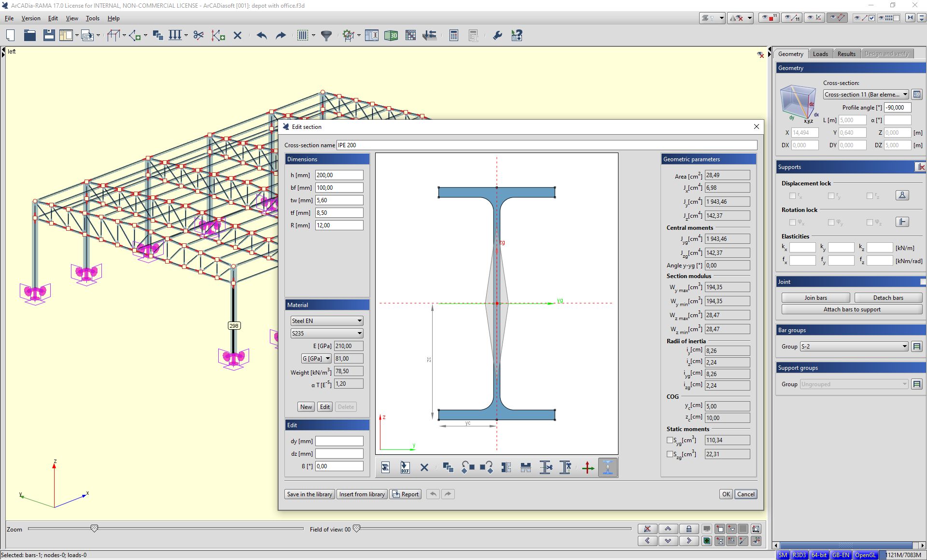Screen dimensions: 927x560
Task: Click the scissors cut icon in main toolbar
Action: [198, 35]
